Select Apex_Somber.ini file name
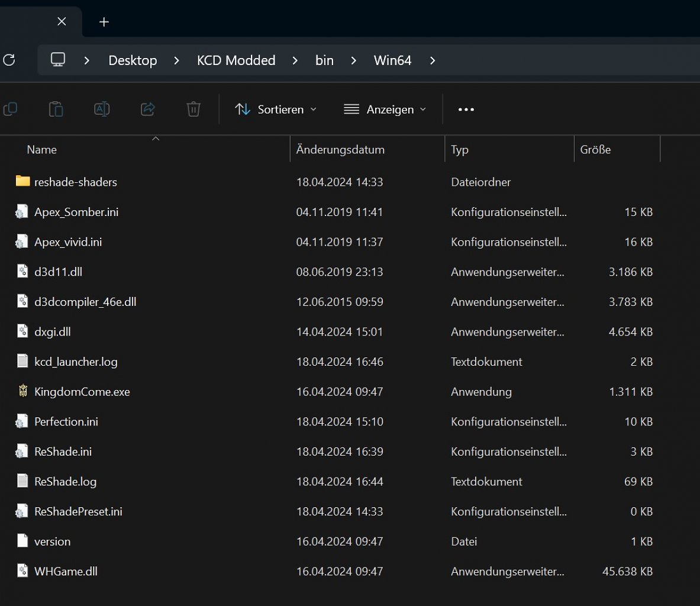Viewport: 700px width, 606px height. click(76, 212)
